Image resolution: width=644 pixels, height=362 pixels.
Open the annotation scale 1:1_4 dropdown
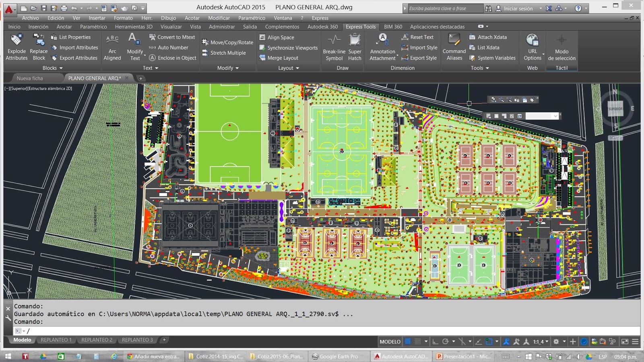point(541,341)
